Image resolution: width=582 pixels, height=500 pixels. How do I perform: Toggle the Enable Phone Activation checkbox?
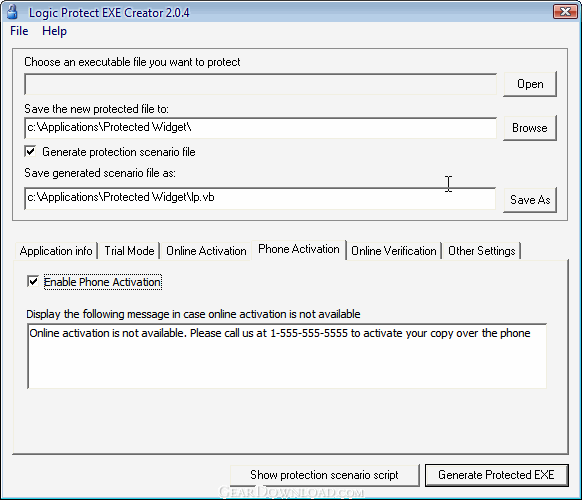(x=33, y=281)
